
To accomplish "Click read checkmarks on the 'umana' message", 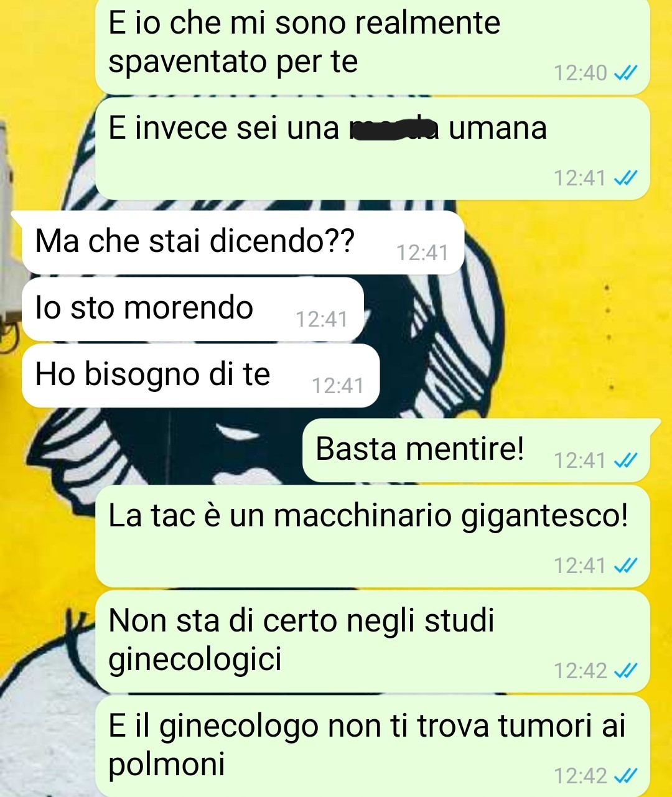I will pos(625,179).
